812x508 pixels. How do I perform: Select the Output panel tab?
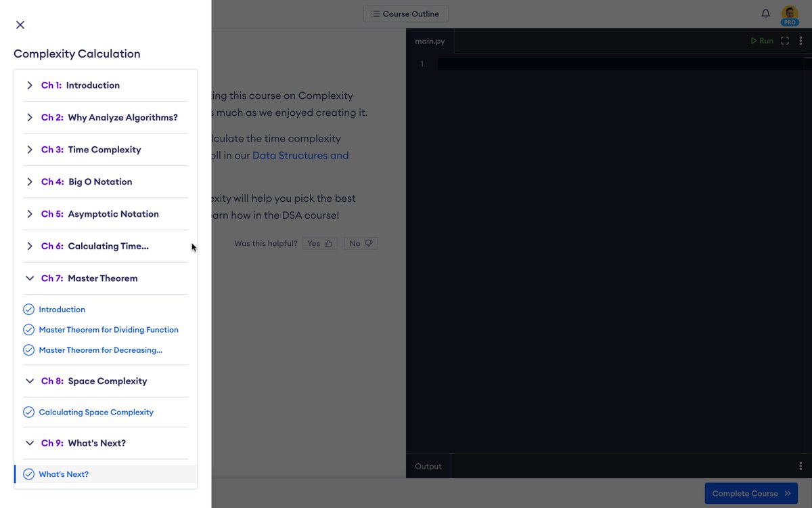(428, 466)
